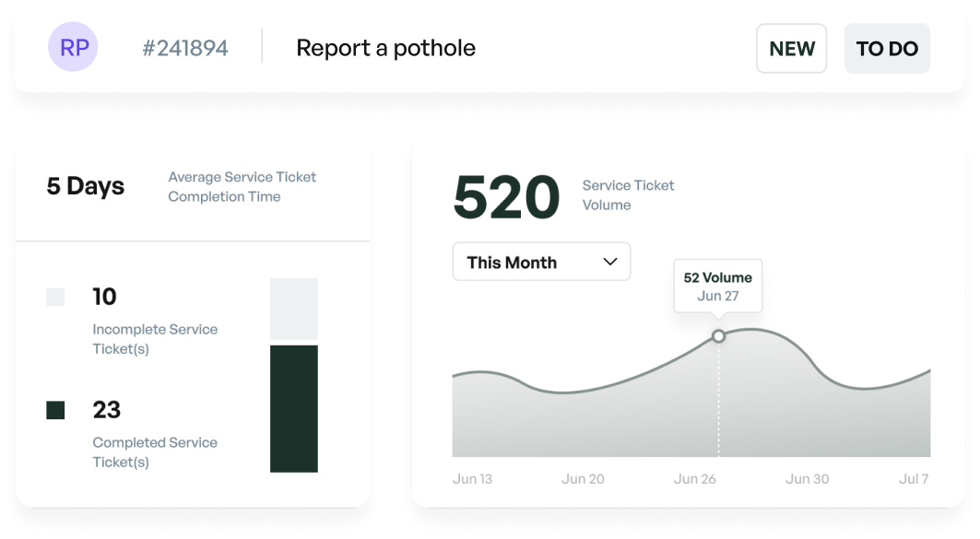Select the Jun 26 axis label
Screen dimensions: 980x539
pyautogui.click(x=695, y=479)
